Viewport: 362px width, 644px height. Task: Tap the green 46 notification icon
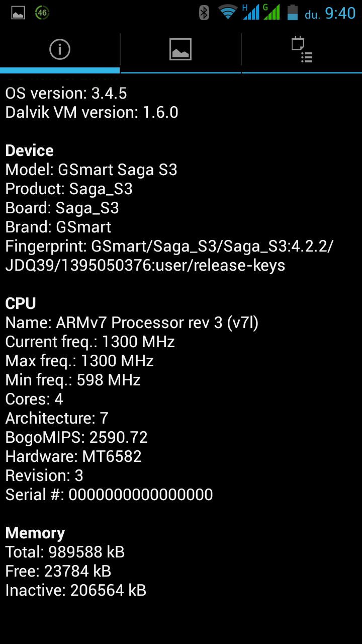[42, 13]
